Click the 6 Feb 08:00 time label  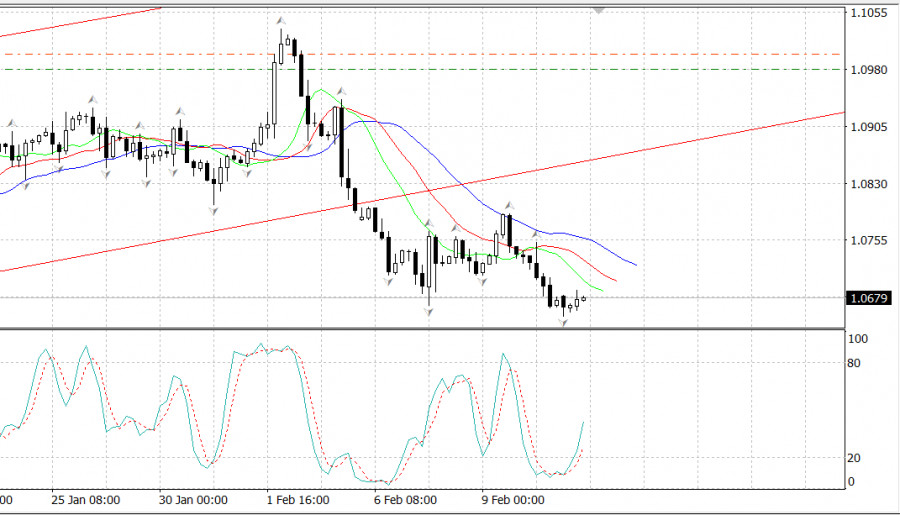405,500
